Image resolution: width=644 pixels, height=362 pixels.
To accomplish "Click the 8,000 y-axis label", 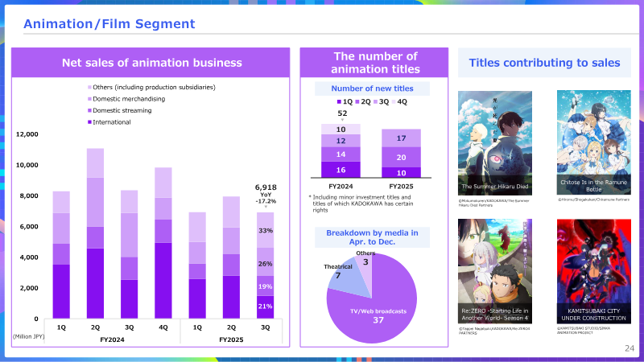I will pos(29,195).
